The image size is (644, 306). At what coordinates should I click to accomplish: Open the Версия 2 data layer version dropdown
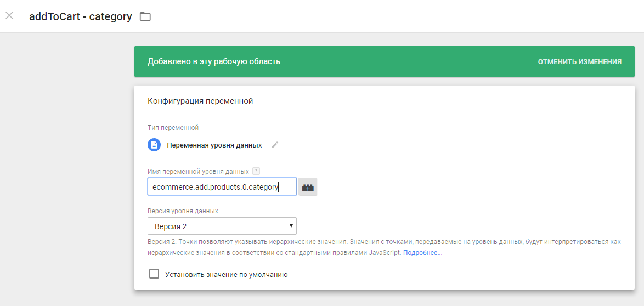pos(222,226)
